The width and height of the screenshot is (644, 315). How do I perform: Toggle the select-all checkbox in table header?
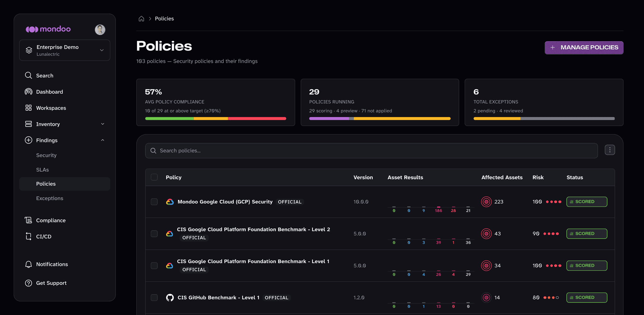(x=154, y=177)
